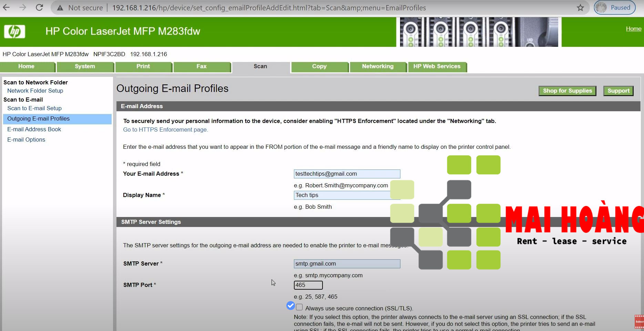The width and height of the screenshot is (644, 331).
Task: Enable Always use secure connection checkbox
Action: [299, 307]
